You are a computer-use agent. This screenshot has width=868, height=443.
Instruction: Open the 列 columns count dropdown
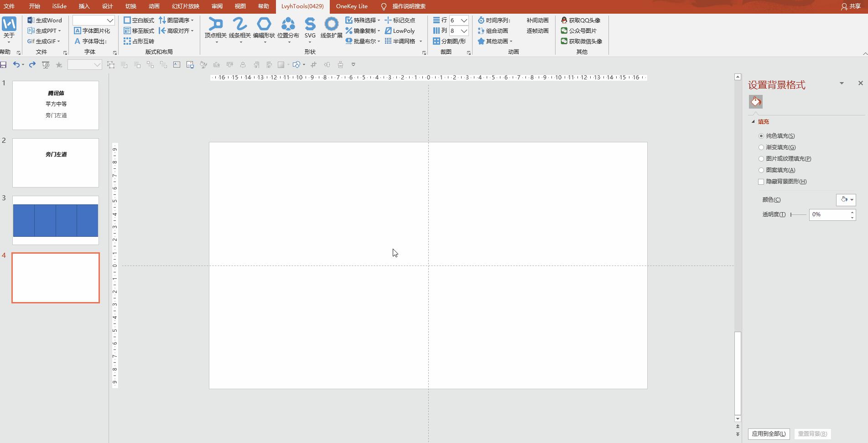[x=464, y=31]
